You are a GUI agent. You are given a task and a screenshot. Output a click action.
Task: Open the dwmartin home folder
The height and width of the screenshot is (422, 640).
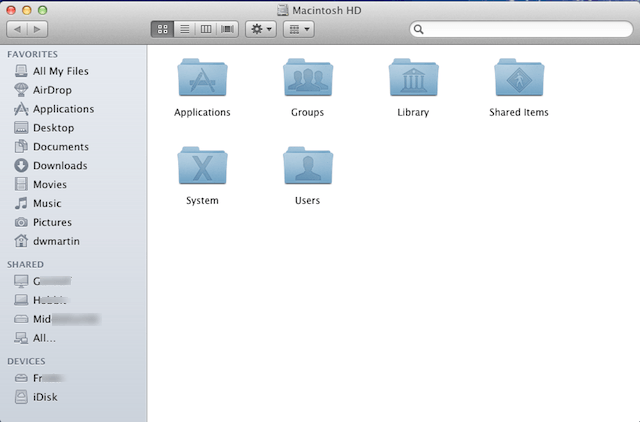[x=54, y=241]
